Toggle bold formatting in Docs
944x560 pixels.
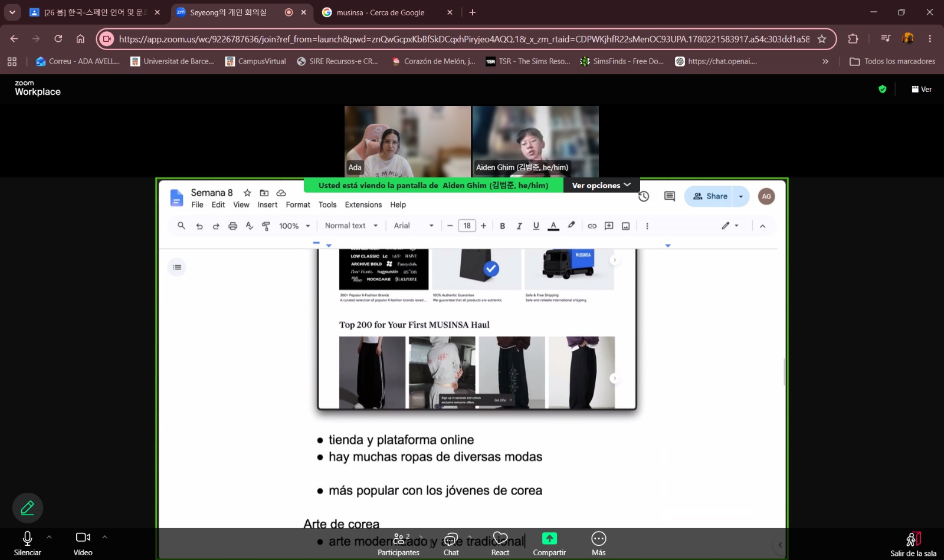[x=503, y=226]
